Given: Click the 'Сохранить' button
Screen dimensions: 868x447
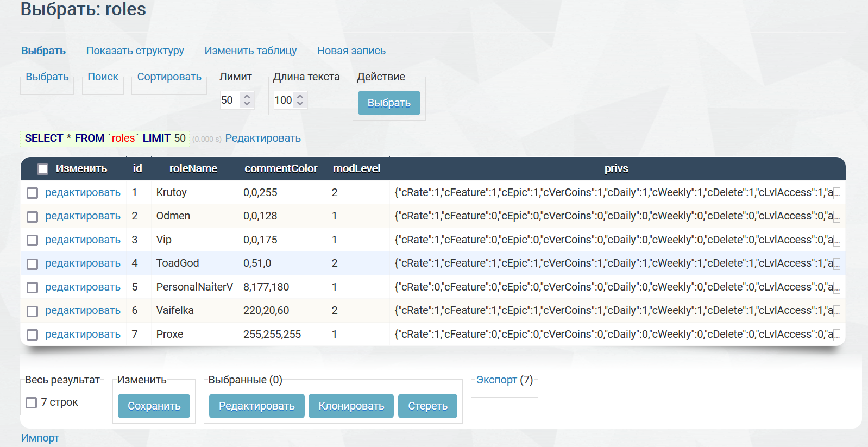Looking at the screenshot, I should pos(154,406).
